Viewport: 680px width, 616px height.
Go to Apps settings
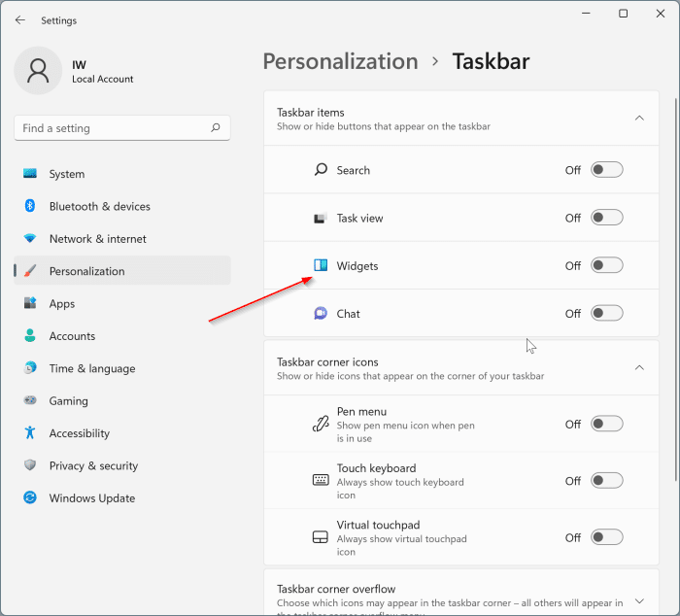122,303
